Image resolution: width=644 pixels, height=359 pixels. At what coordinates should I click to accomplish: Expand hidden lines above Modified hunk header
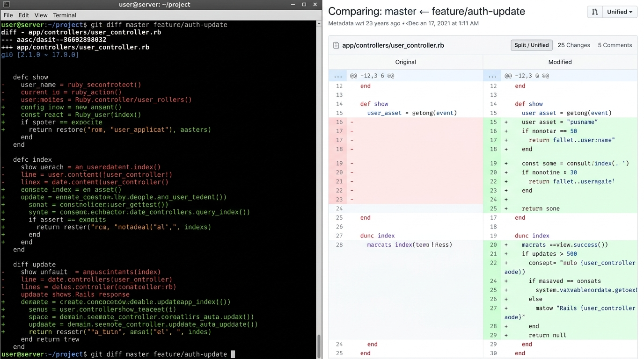coord(492,75)
